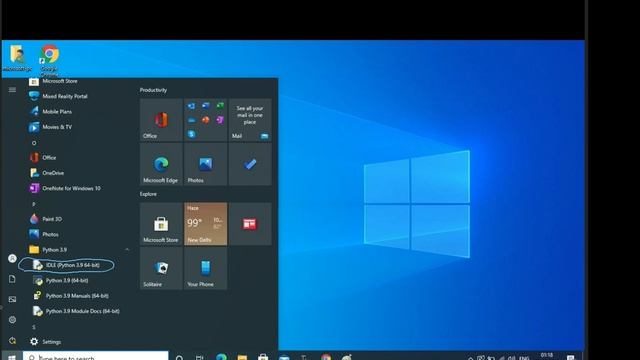The width and height of the screenshot is (640, 360).
Task: Open the Photos tile
Action: pos(206,164)
